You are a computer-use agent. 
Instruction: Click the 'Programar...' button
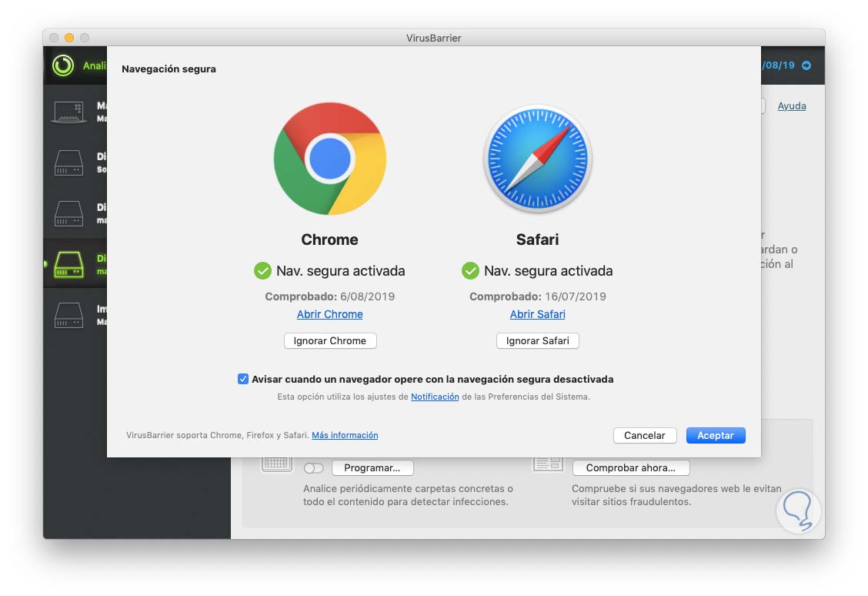(x=372, y=468)
